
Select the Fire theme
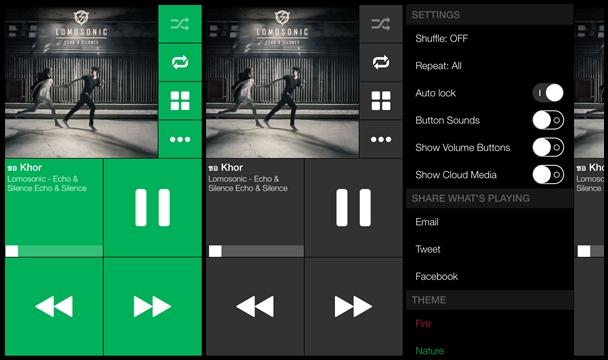[489, 324]
